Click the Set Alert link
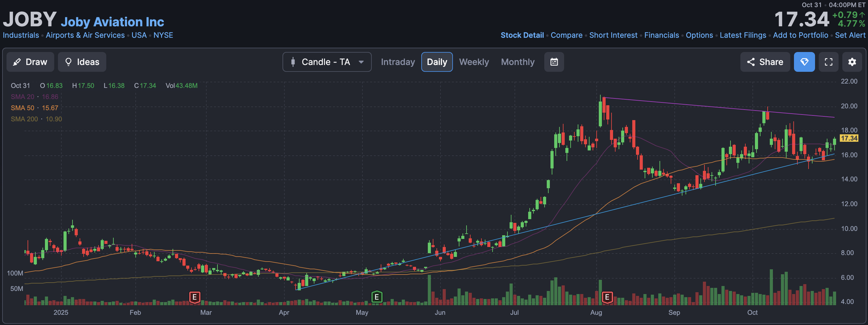Viewport: 868px width, 325px height. [850, 35]
